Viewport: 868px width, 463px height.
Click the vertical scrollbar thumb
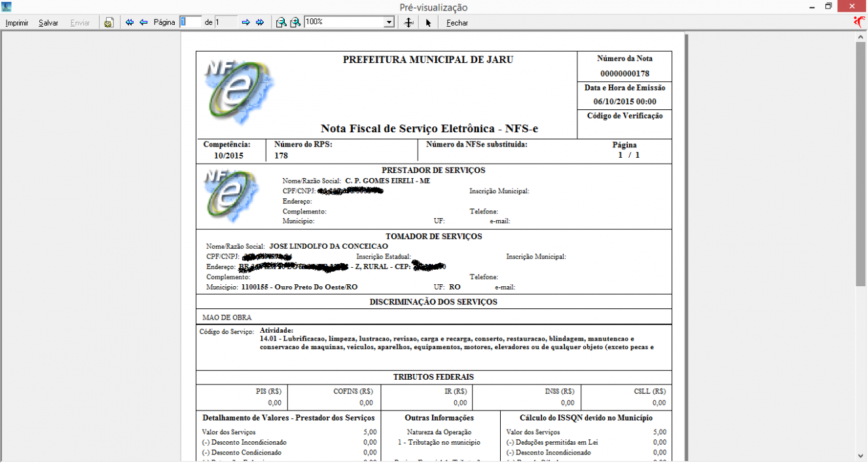tap(861, 164)
